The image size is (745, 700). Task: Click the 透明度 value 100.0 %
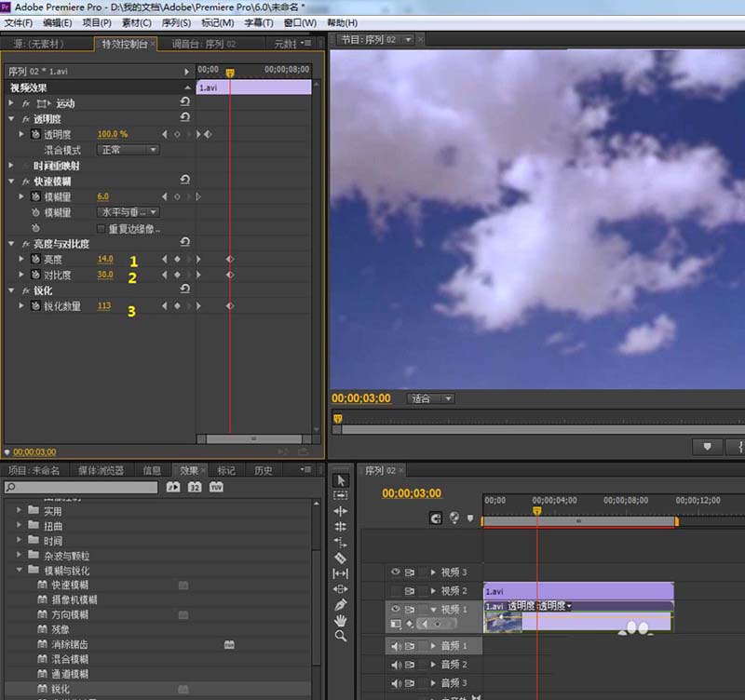tap(113, 134)
